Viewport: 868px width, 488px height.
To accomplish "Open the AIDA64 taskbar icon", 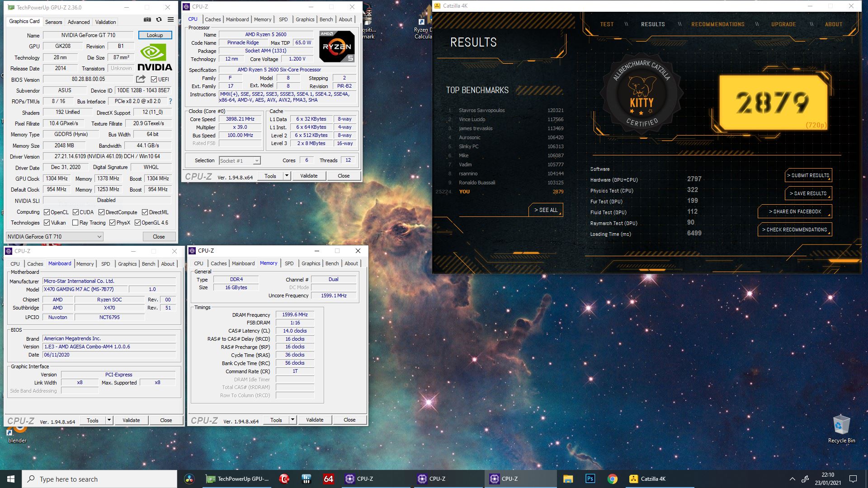I will coord(328,479).
